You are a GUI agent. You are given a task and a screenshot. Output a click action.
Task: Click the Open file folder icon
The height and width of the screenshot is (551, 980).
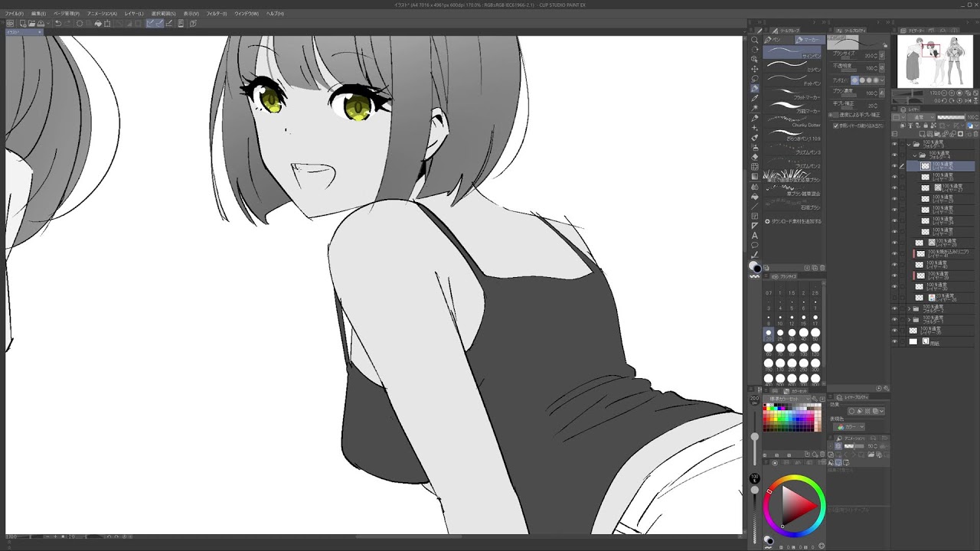32,23
